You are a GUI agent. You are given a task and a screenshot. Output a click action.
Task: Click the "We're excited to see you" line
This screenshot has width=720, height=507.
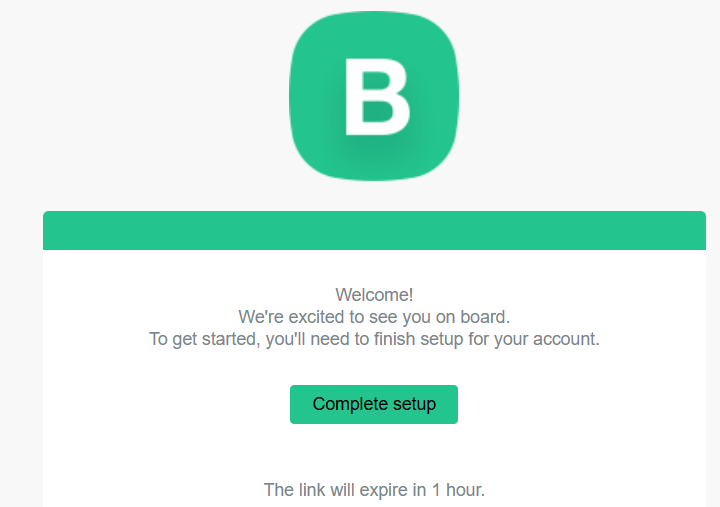[374, 317]
